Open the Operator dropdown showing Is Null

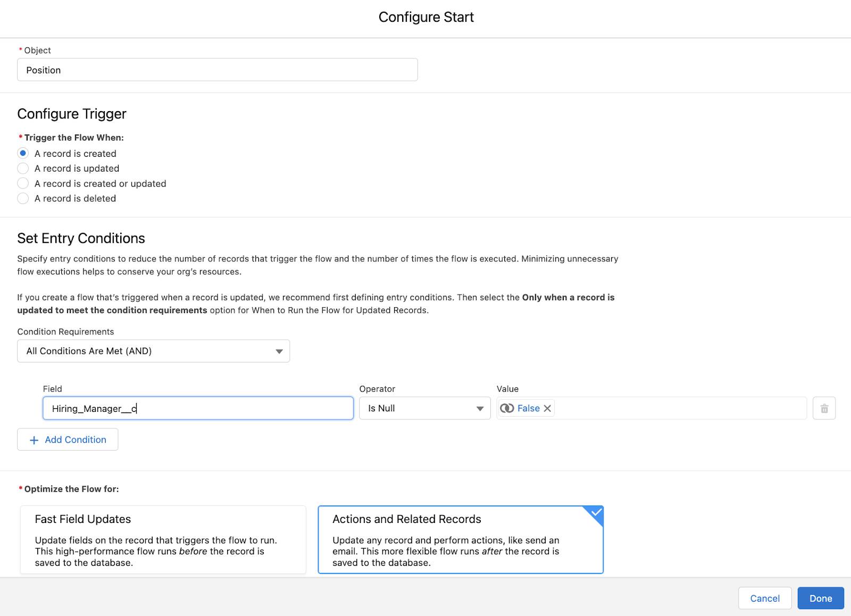coord(424,408)
